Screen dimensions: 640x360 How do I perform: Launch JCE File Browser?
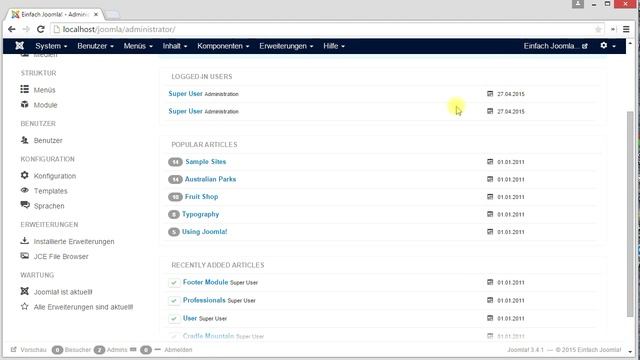click(61, 257)
